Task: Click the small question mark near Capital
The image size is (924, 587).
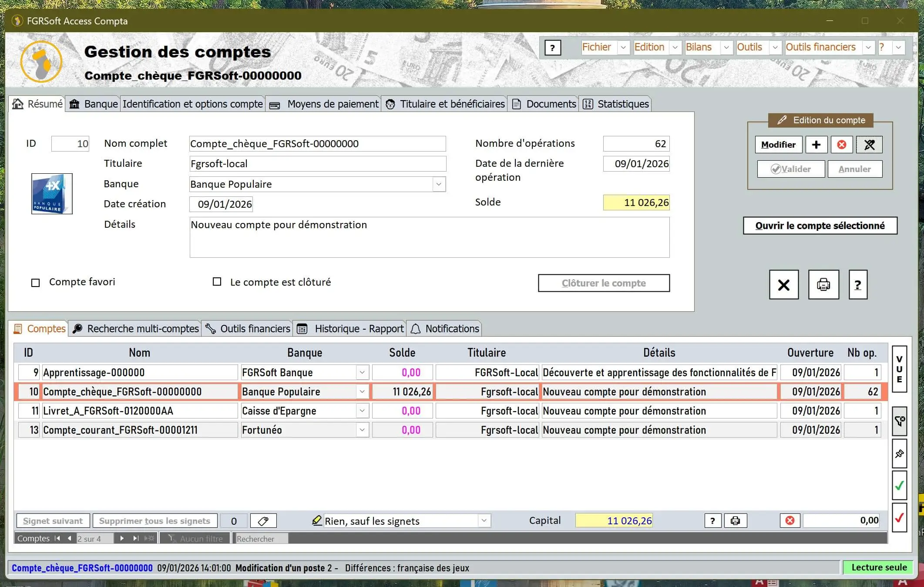Action: pos(712,521)
